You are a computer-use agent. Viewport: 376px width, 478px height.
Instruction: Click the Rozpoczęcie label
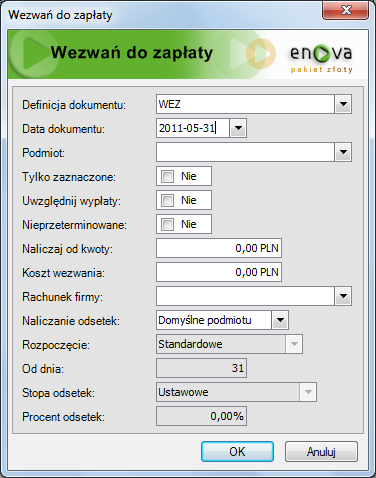coord(56,345)
